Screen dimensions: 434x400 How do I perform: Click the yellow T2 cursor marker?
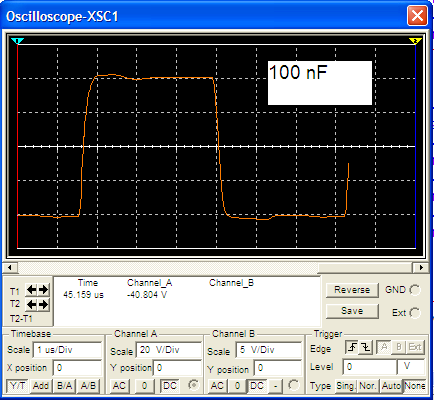coord(415,41)
